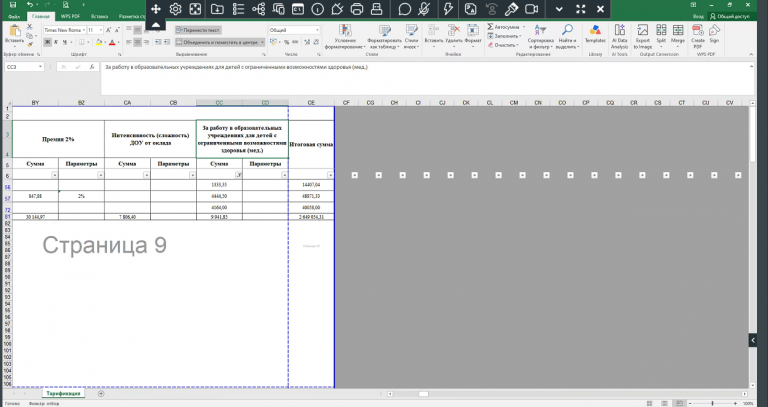Open Заполнить fill menu

pyautogui.click(x=504, y=36)
